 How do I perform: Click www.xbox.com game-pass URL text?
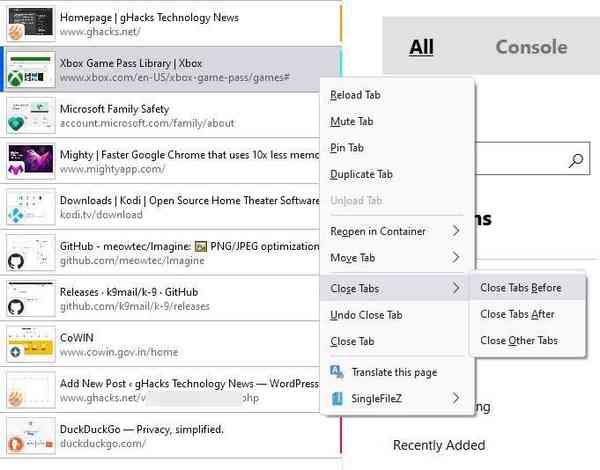pos(175,78)
